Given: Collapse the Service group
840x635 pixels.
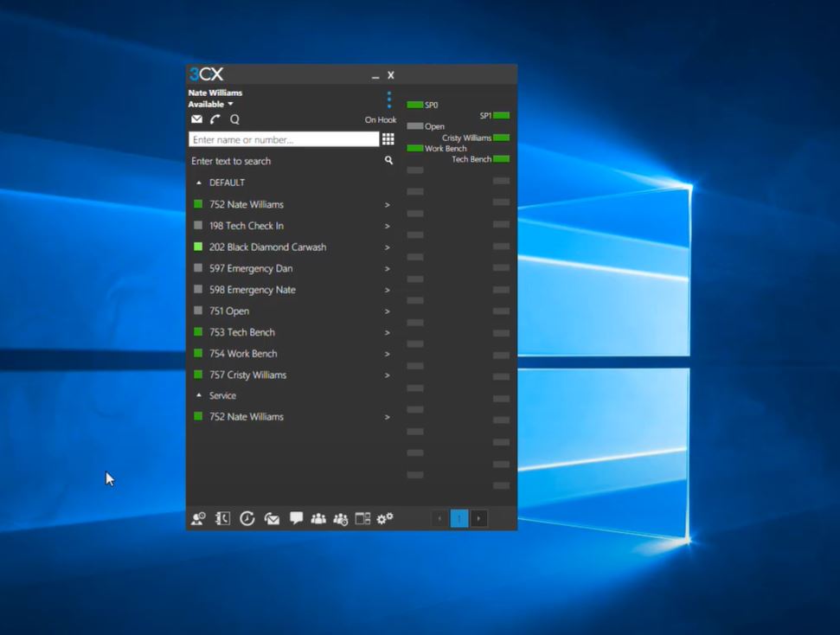Looking at the screenshot, I should tap(199, 395).
